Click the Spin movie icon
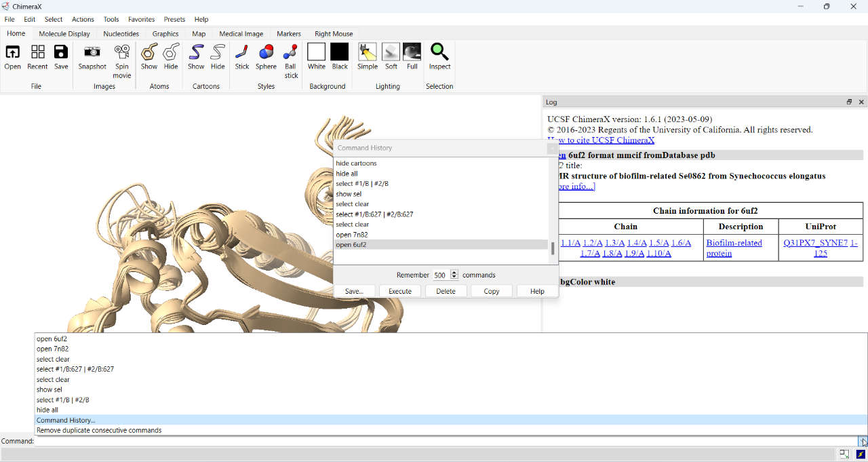Image resolution: width=868 pixels, height=462 pixels. (x=122, y=52)
